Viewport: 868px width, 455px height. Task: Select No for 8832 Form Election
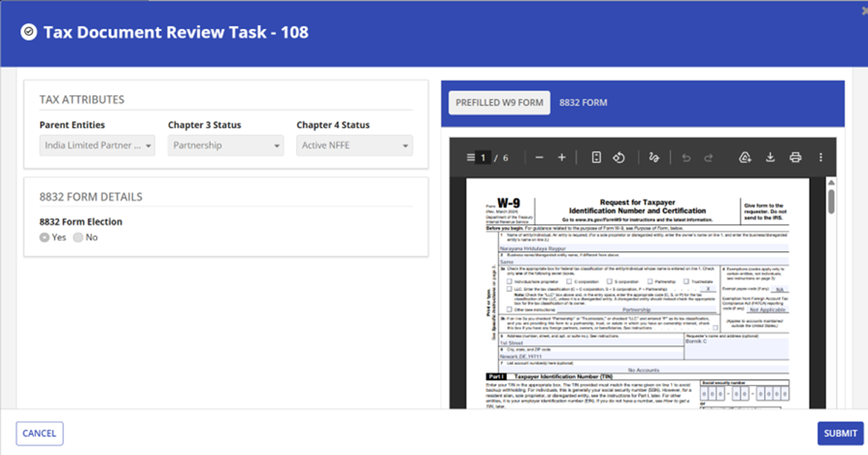[78, 237]
